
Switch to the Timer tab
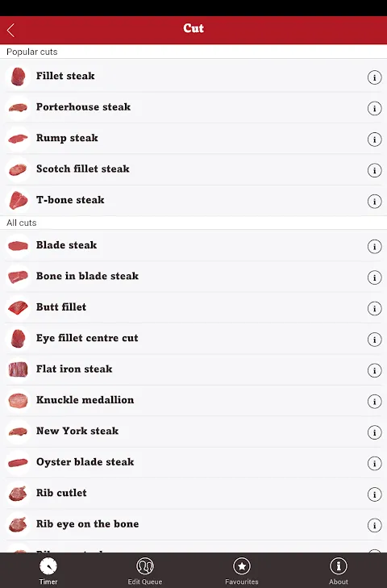pyautogui.click(x=48, y=571)
